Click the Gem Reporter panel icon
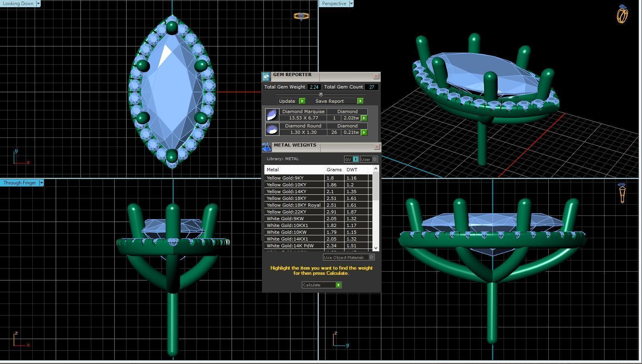The height and width of the screenshot is (364, 642). [x=266, y=77]
